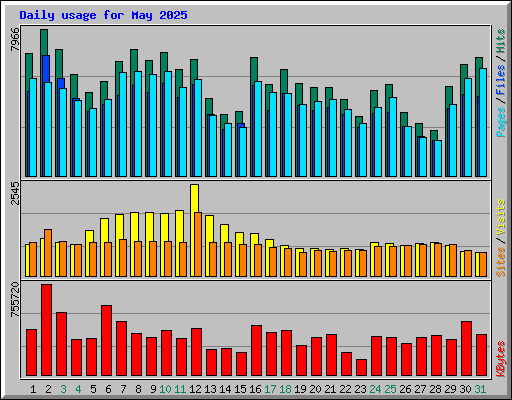Click the orange "Sites" legend label
512x400 pixels.
point(500,262)
